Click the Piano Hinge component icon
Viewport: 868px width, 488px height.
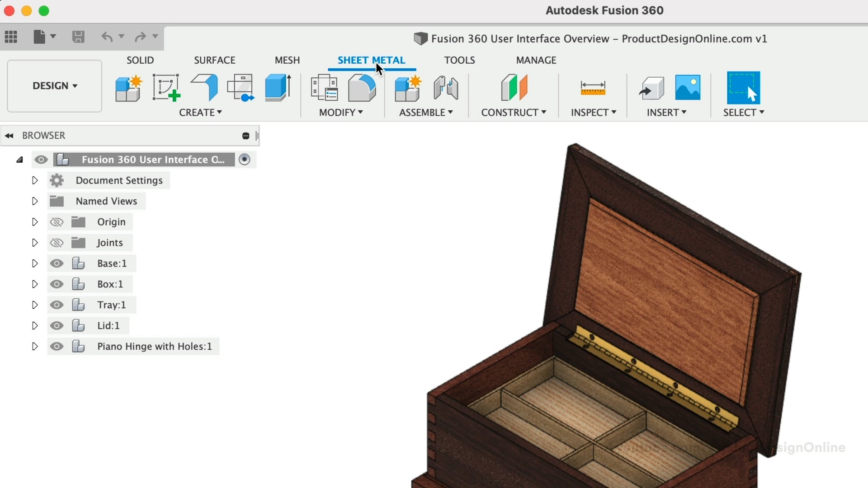[x=79, y=347]
